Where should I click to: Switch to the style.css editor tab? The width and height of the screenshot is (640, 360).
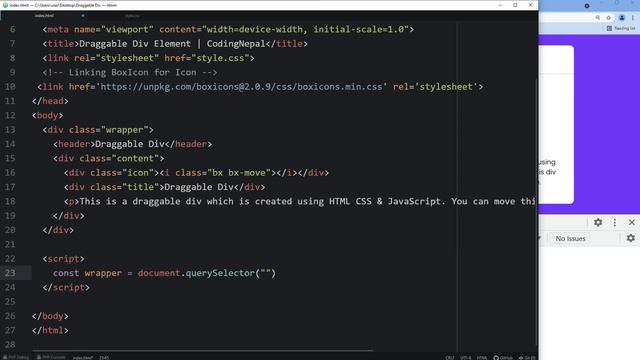[x=132, y=16]
